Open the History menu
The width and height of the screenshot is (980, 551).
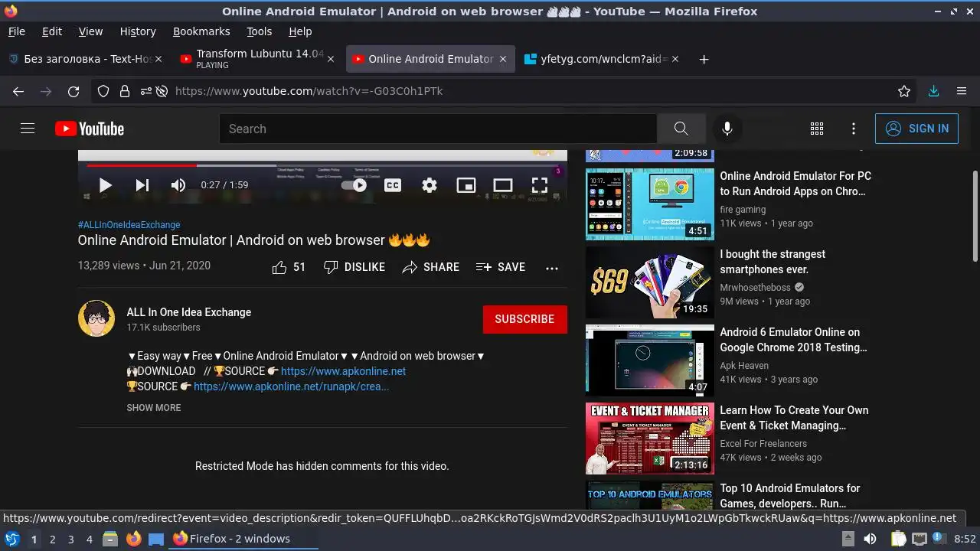point(138,31)
